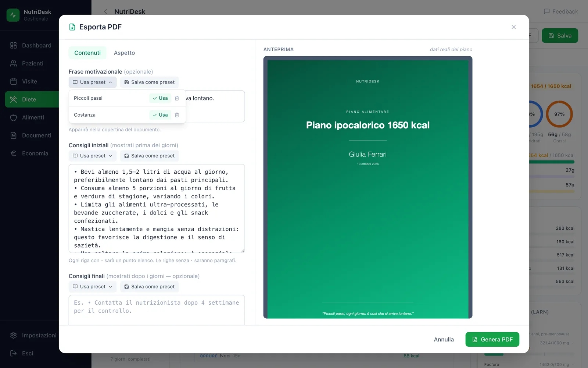This screenshot has width=588, height=368.
Task: Open Usa preset for Consigli iniziali
Action: pyautogui.click(x=93, y=156)
